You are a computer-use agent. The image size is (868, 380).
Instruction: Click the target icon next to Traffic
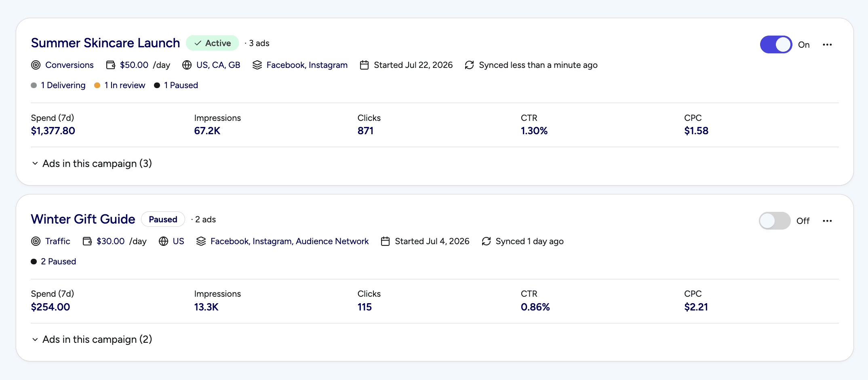tap(36, 241)
